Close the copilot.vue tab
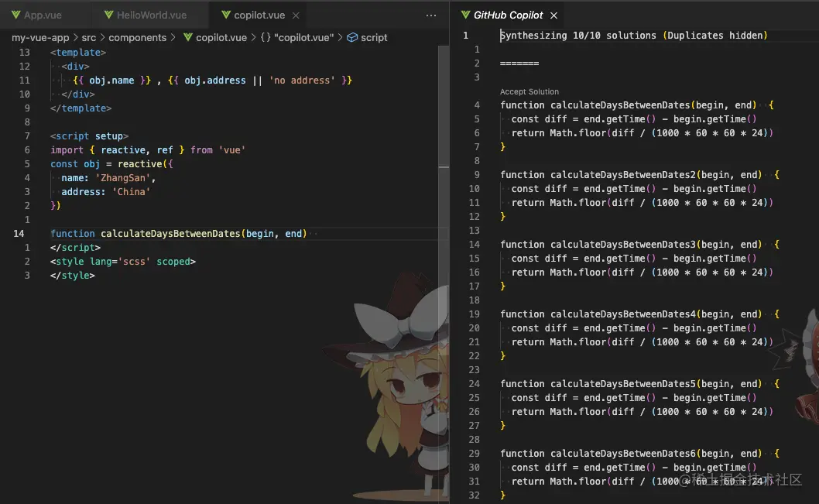This screenshot has height=504, width=819. point(296,15)
